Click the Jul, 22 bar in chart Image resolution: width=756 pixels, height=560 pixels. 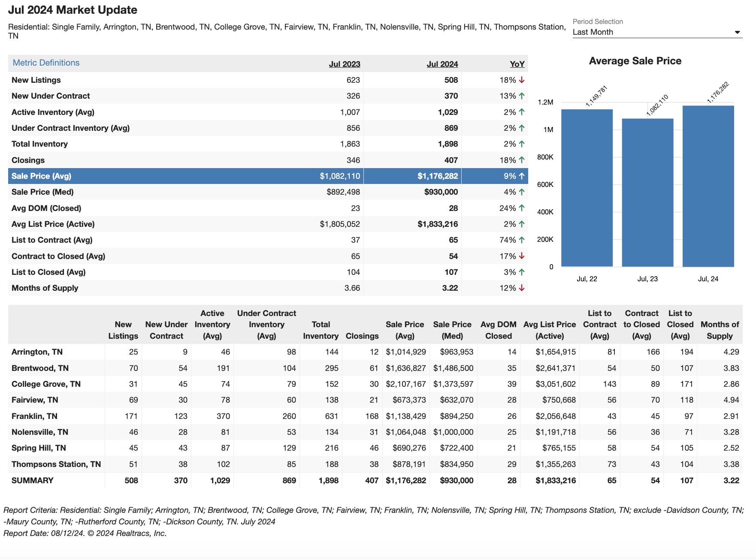[x=587, y=188]
